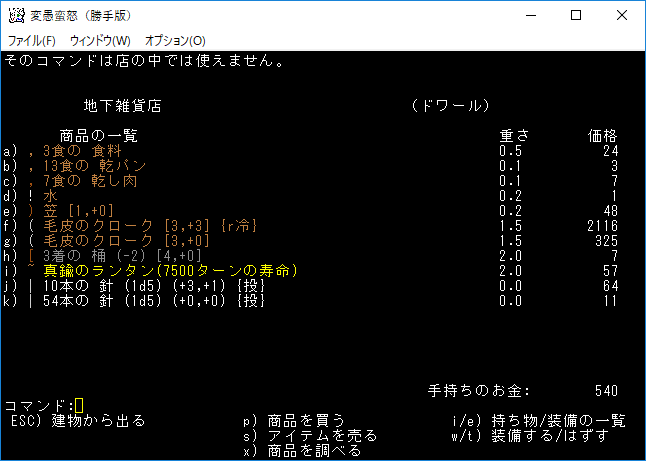Maximize the 変愚蛮怒 window
646x461 pixels.
point(576,15)
